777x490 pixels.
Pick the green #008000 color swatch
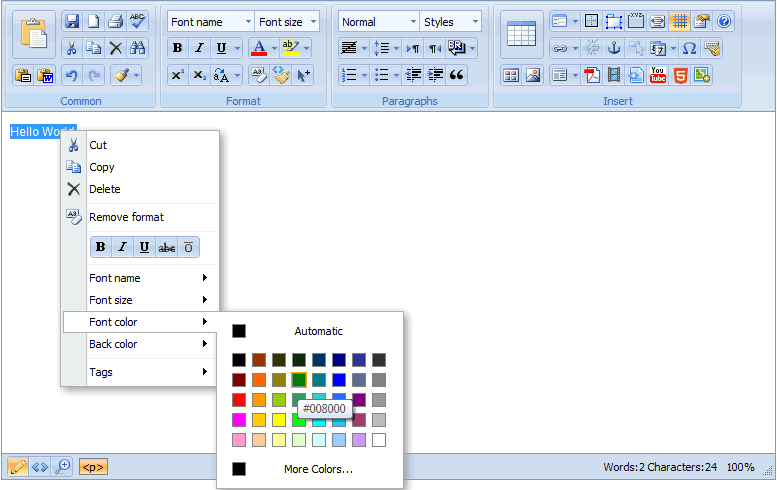(x=299, y=380)
